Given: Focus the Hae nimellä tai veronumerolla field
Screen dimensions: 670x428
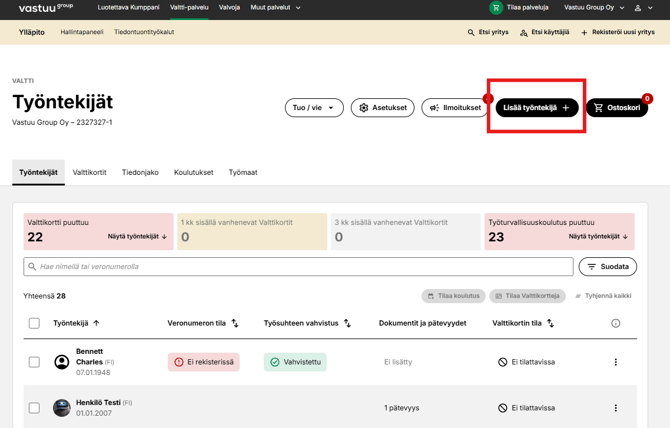Looking at the screenshot, I should click(x=298, y=267).
